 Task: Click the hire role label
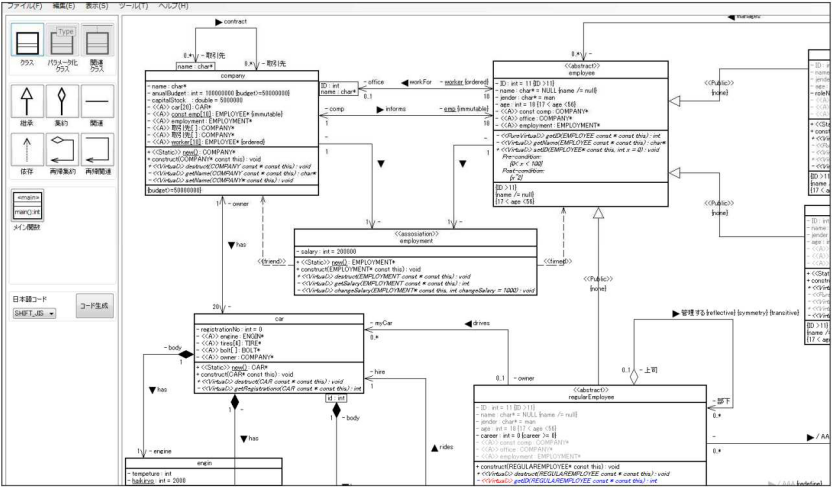point(377,372)
